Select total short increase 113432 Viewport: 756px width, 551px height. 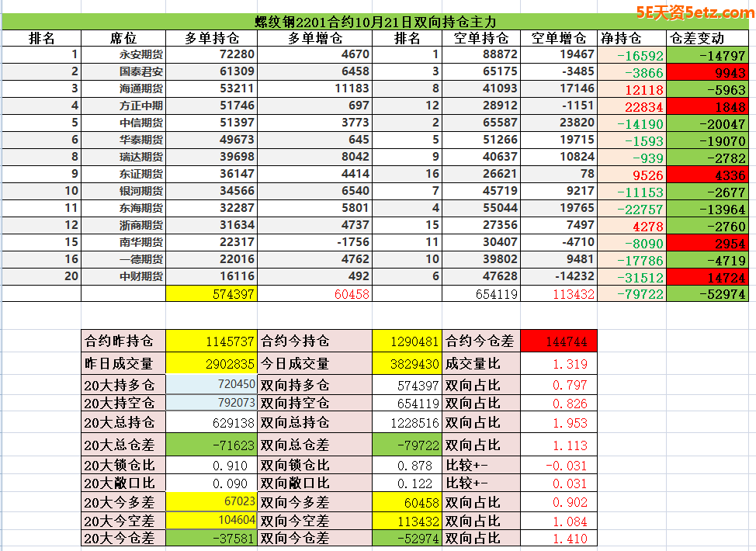pyautogui.click(x=559, y=293)
